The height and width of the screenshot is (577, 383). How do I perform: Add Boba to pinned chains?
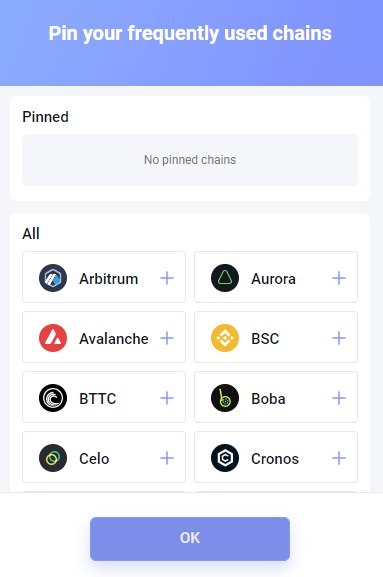(339, 398)
